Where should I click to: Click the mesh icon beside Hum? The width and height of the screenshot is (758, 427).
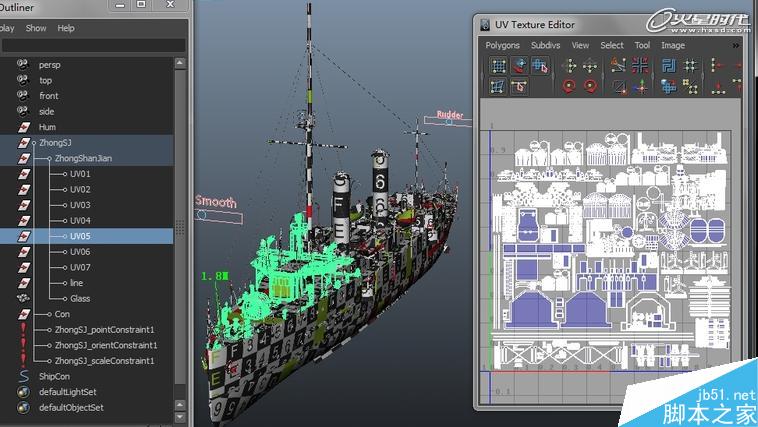pos(24,127)
